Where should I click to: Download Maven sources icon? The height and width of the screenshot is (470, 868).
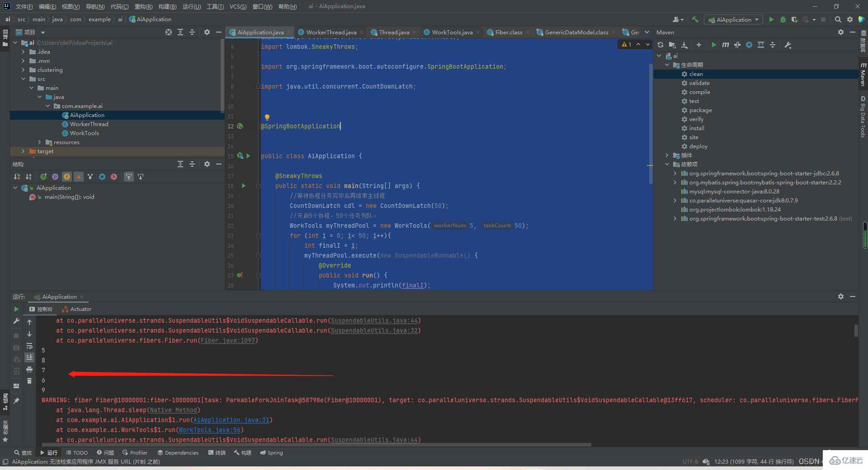pos(684,45)
